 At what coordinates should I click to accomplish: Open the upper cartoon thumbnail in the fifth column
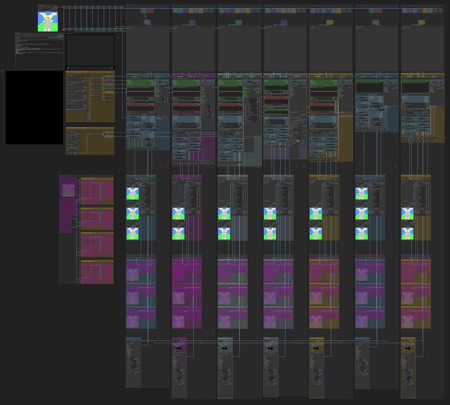point(316,213)
